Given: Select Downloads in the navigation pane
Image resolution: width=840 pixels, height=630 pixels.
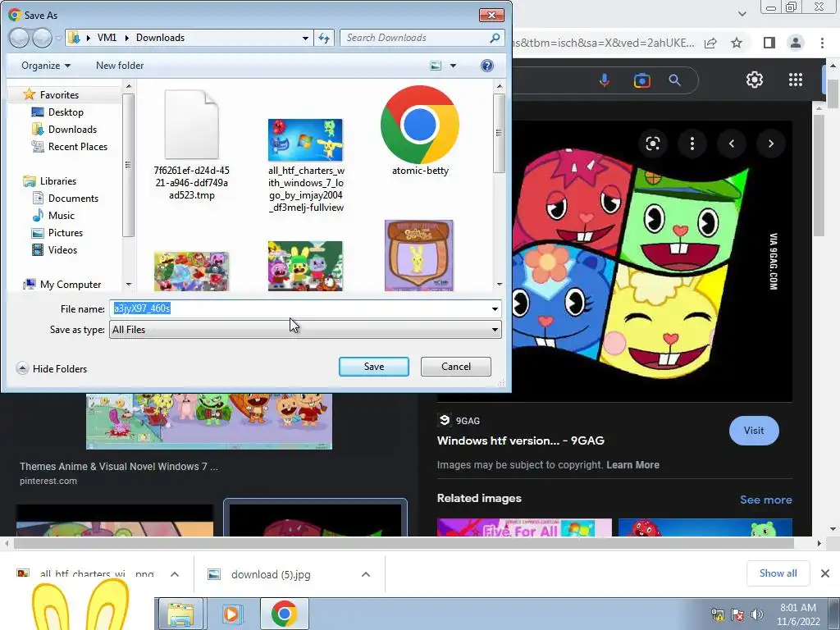Looking at the screenshot, I should click(x=72, y=129).
